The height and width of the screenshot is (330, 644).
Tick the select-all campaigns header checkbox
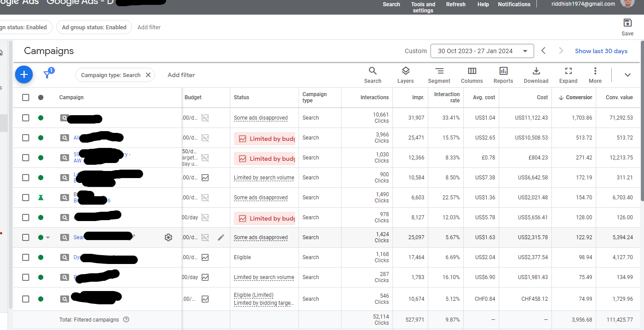pyautogui.click(x=26, y=97)
